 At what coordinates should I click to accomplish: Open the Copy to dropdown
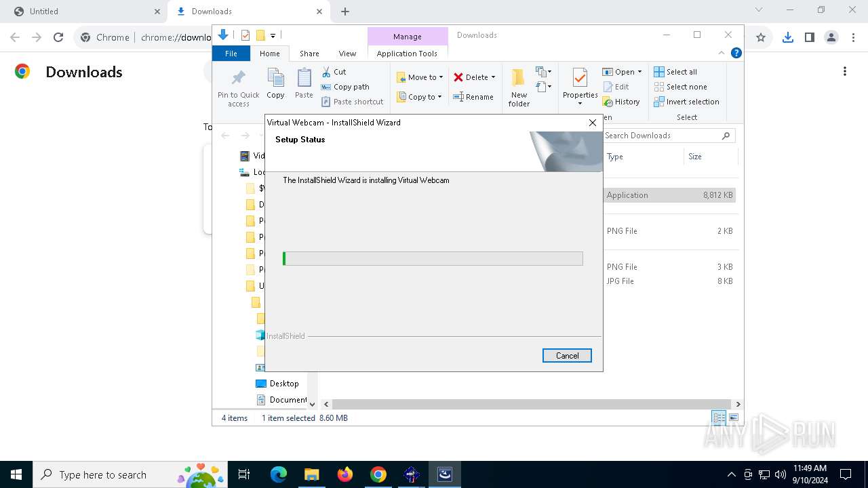(x=419, y=97)
